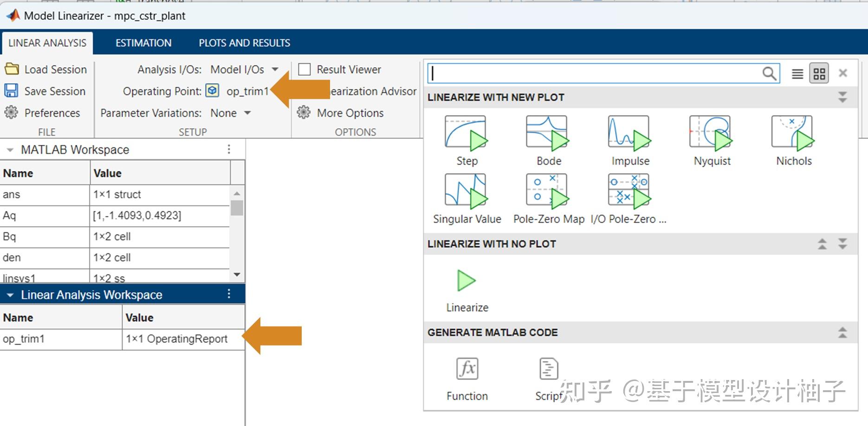This screenshot has height=426, width=868.
Task: Open More Options settings
Action: pos(350,113)
